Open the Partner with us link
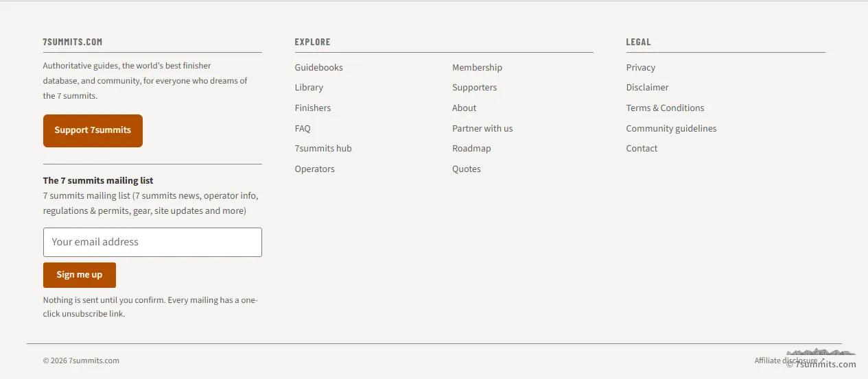 point(482,128)
